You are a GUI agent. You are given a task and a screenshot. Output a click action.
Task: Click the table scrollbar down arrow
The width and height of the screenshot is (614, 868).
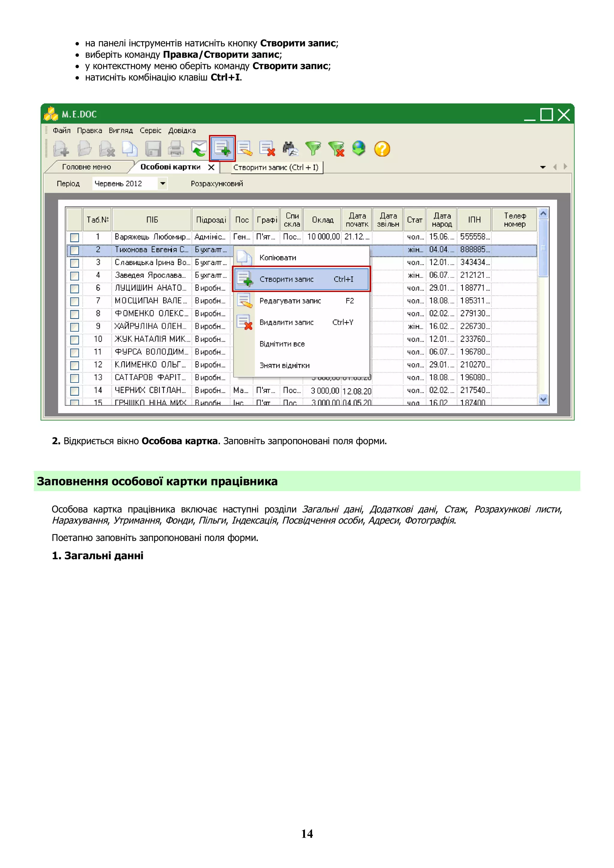[x=543, y=400]
